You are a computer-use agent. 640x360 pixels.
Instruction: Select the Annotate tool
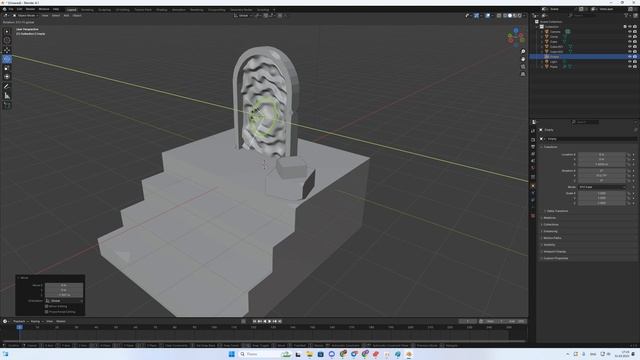[x=7, y=87]
